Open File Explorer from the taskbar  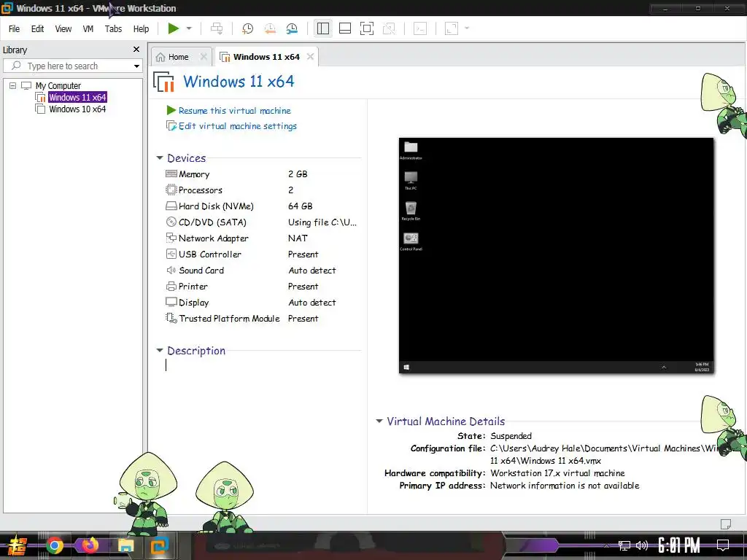[x=125, y=545]
